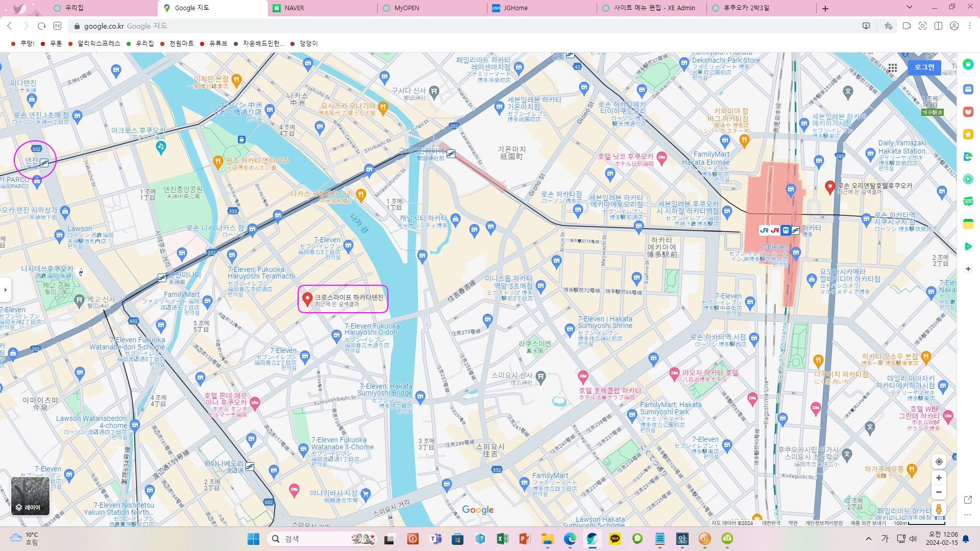Screen dimensions: 980x551
Task: Open the 제품 의견 보내기 footer link
Action: click(x=868, y=523)
